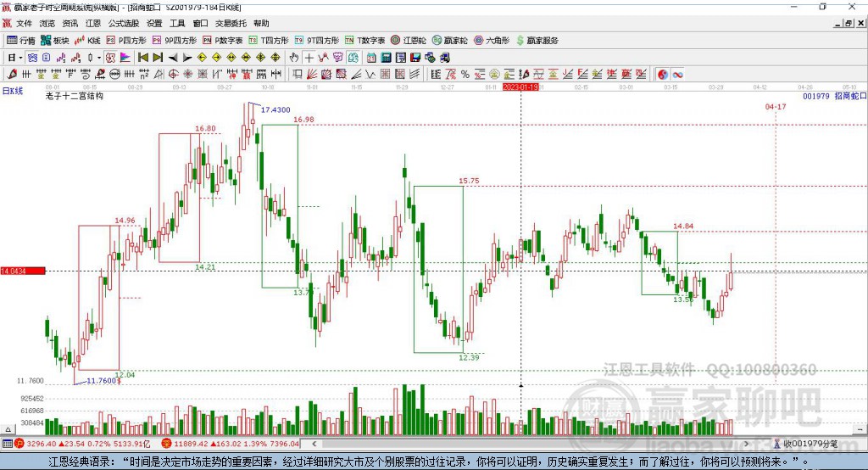The image size is (868, 470).
Task: Open the T数字表 time table
Action: click(364, 41)
